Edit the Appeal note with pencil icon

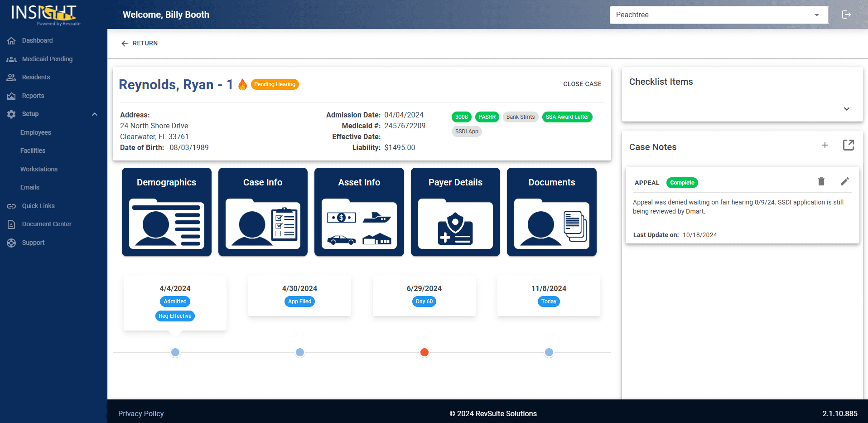point(844,182)
